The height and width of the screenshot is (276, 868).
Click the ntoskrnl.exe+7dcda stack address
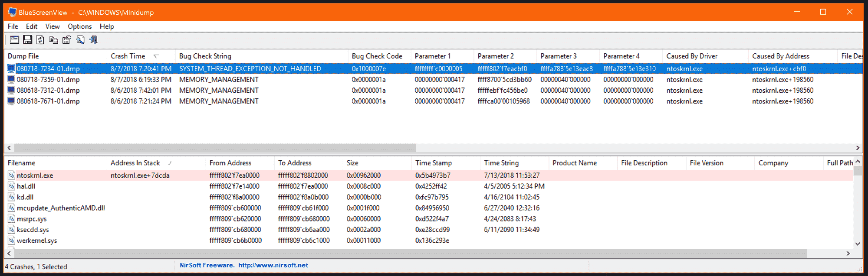point(140,175)
